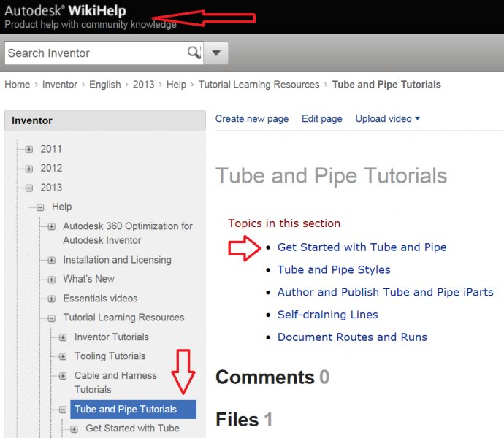Image resolution: width=504 pixels, height=438 pixels.
Task: Open Get Started with Tube tree item
Action: (x=132, y=429)
